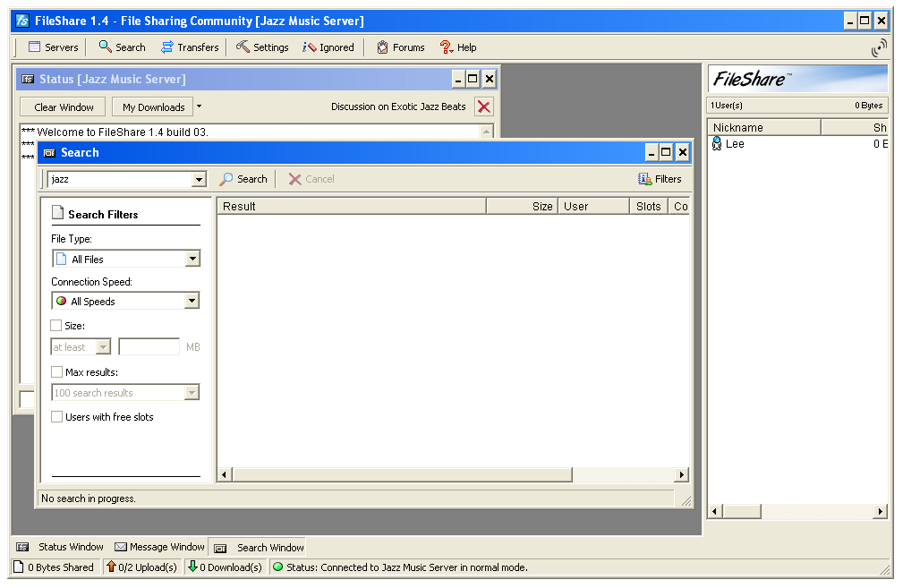Open the Forums toolbar icon
This screenshot has height=588, width=903.
[x=383, y=47]
